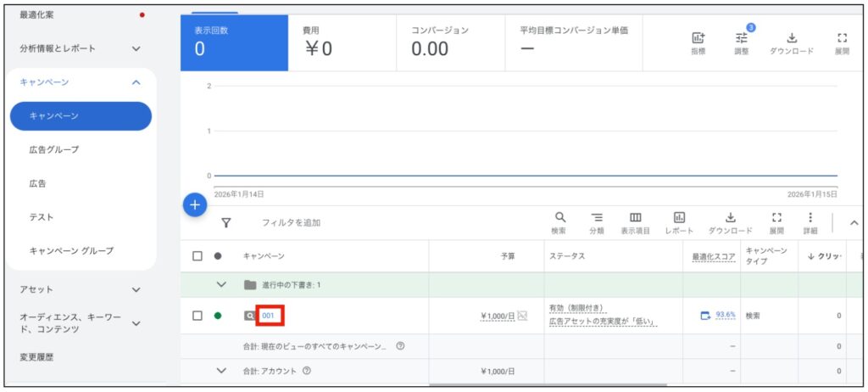Expand the 分析情報とレポート sidebar section

pyautogui.click(x=136, y=48)
